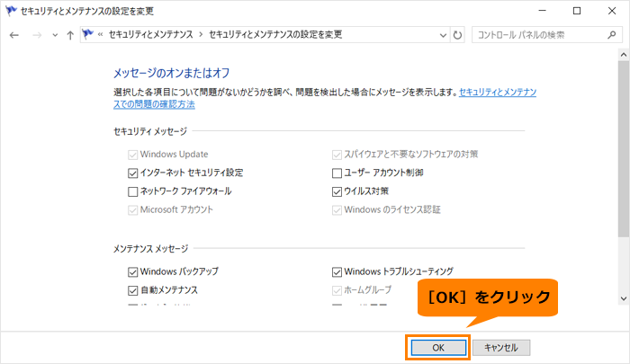Click the vertical scrollbar down arrow
This screenshot has width=630, height=364.
click(624, 298)
